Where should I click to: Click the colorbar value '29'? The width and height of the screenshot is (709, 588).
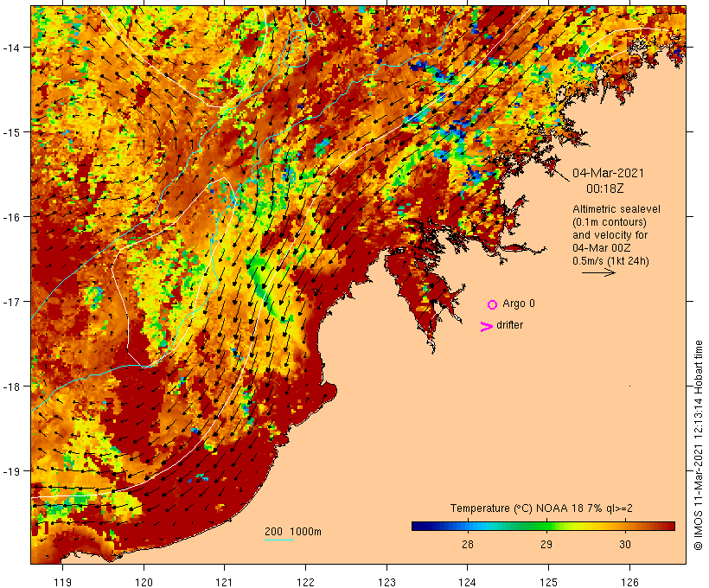546,544
